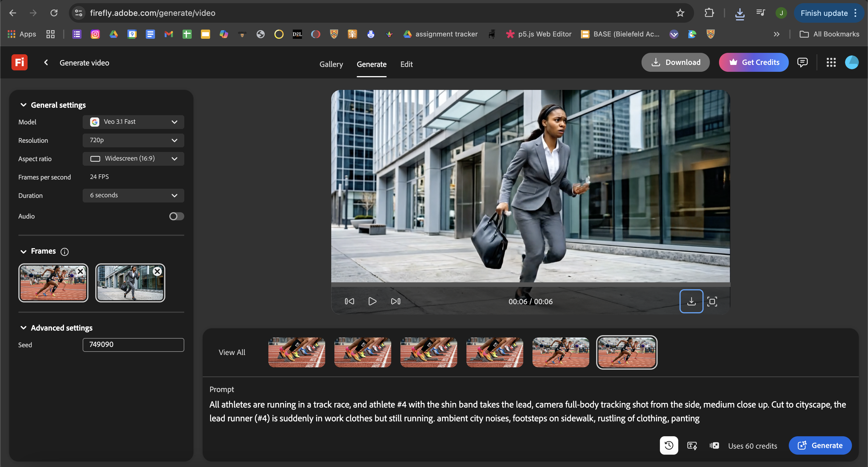Go back using arrow beside Generate video
Image resolution: width=868 pixels, height=467 pixels.
46,62
